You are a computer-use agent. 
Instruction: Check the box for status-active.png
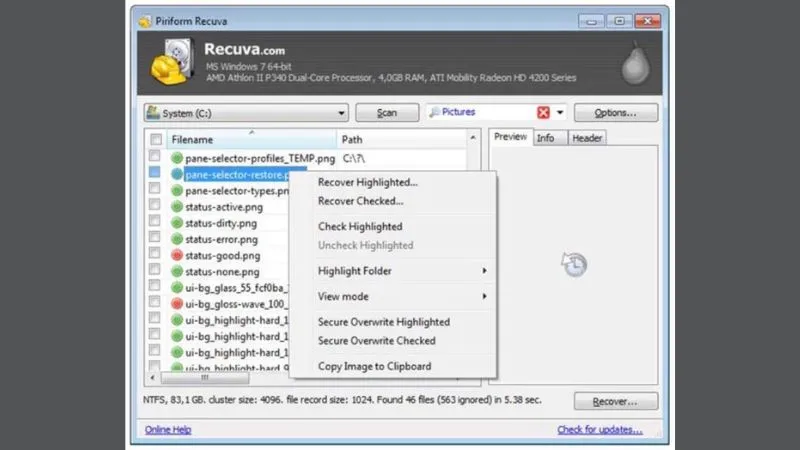pyautogui.click(x=155, y=205)
